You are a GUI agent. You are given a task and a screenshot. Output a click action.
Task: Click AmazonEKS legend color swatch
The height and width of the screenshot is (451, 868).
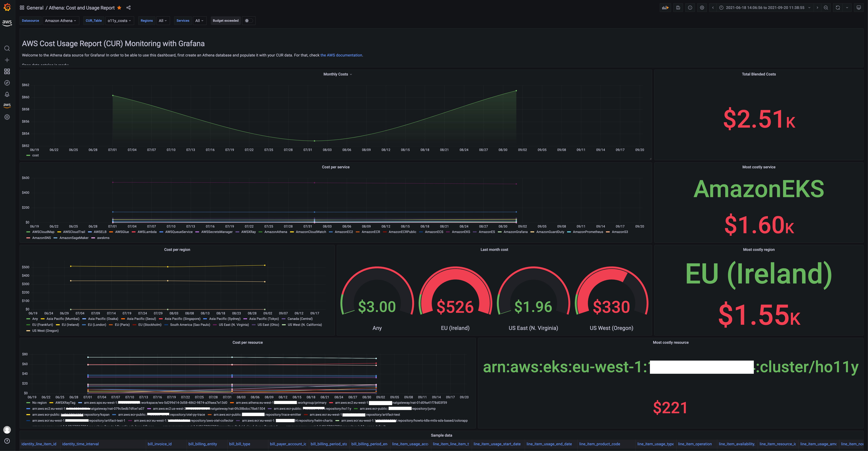[x=448, y=232]
